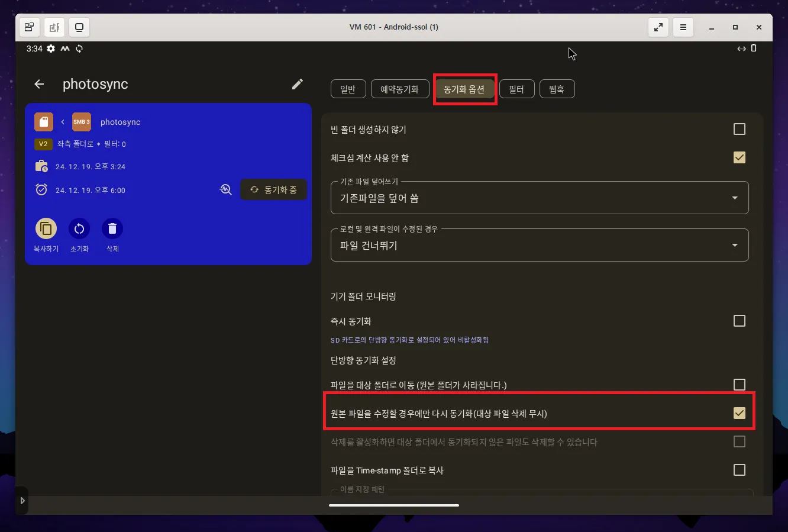Click the alarm clock schedule icon

click(x=41, y=189)
